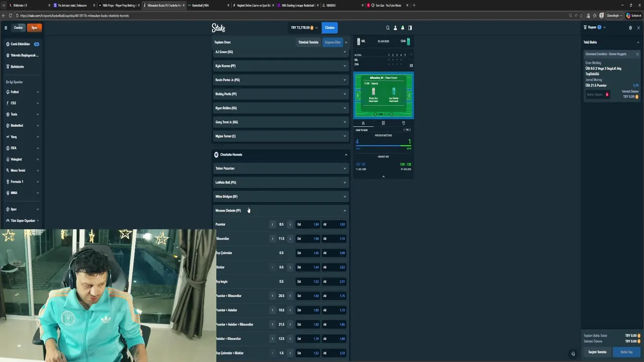The height and width of the screenshot is (362, 644).
Task: Click Tümünü Temizle button
Action: 308,42
